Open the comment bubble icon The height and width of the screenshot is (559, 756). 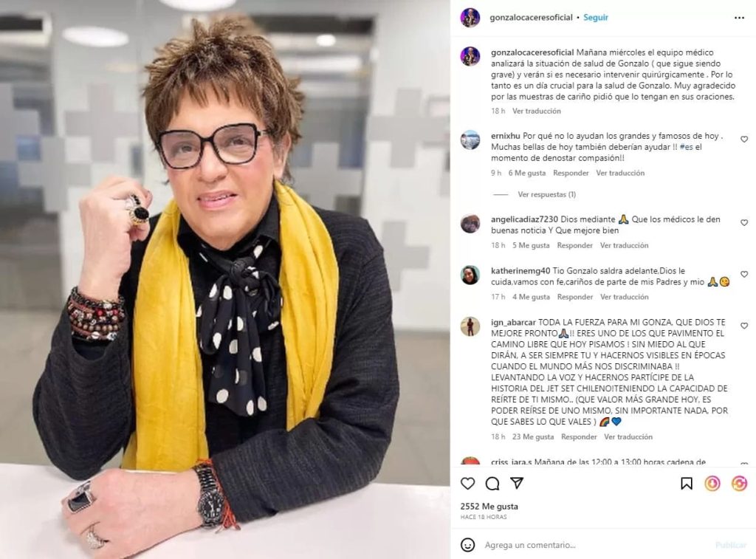[492, 483]
